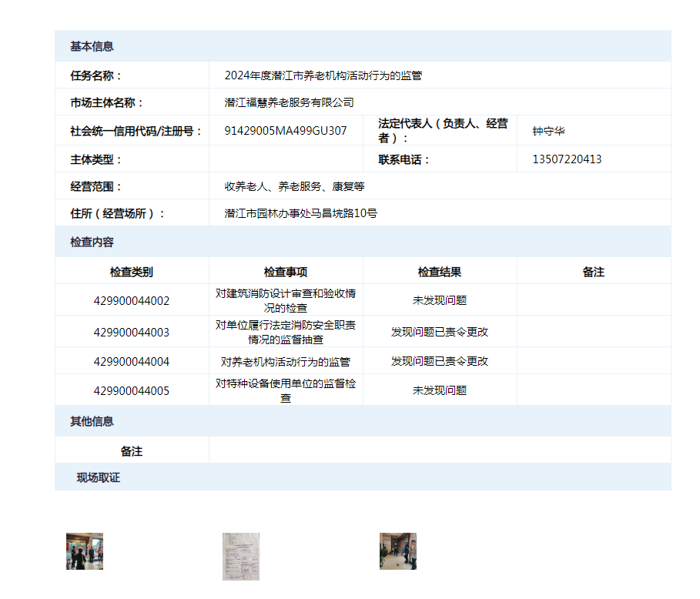Image resolution: width=700 pixels, height=599 pixels.
Task: Click the 任务名称 field label
Action: click(95, 75)
